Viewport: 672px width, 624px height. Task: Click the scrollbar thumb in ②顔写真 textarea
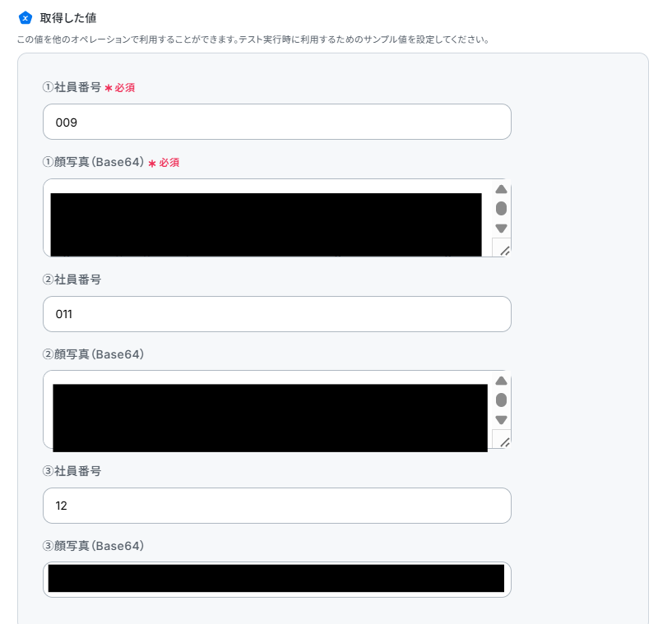pyautogui.click(x=501, y=400)
